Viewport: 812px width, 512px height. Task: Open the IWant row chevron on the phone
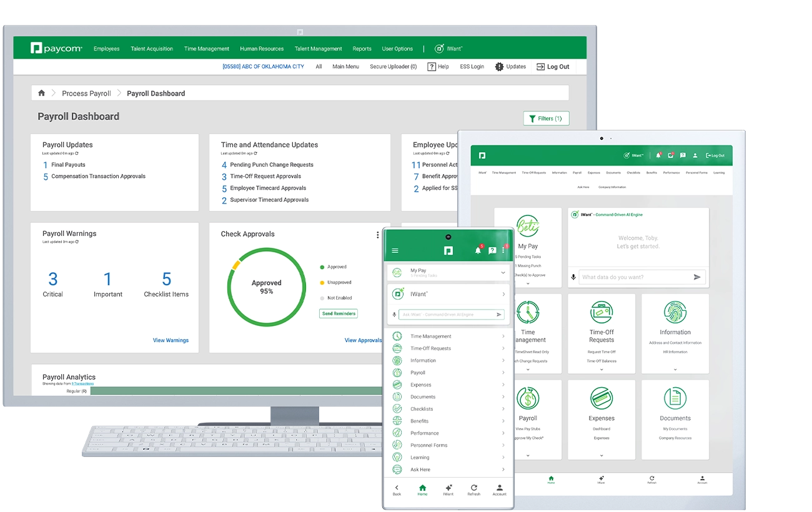coord(503,294)
